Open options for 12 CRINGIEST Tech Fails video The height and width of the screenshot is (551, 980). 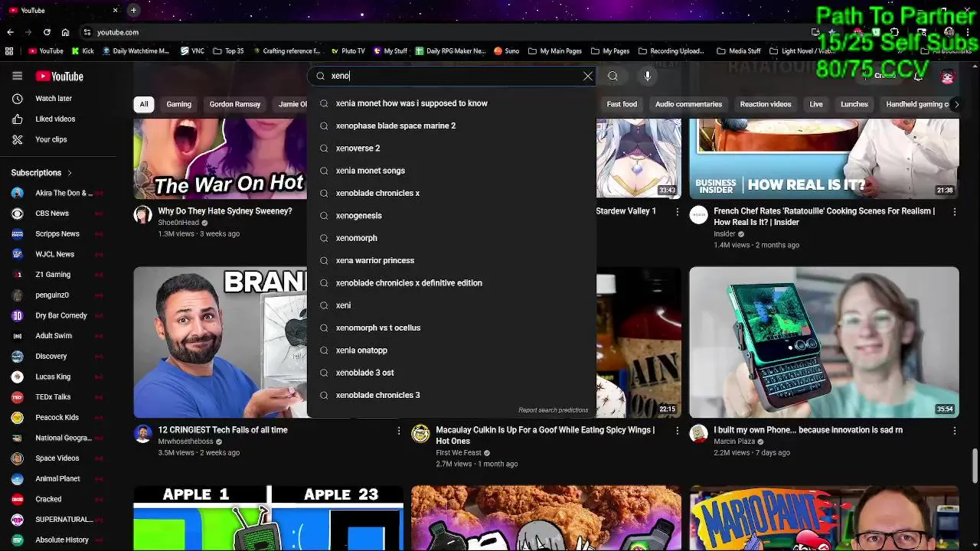pos(398,431)
